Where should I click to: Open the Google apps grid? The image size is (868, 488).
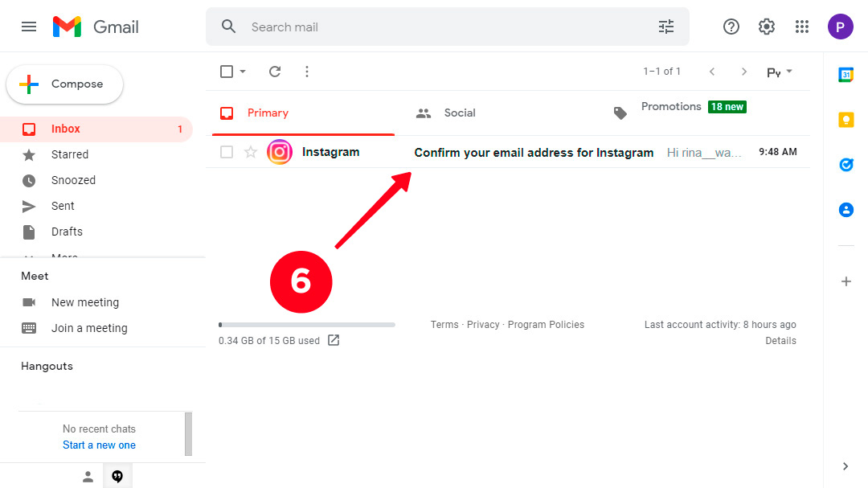802,27
